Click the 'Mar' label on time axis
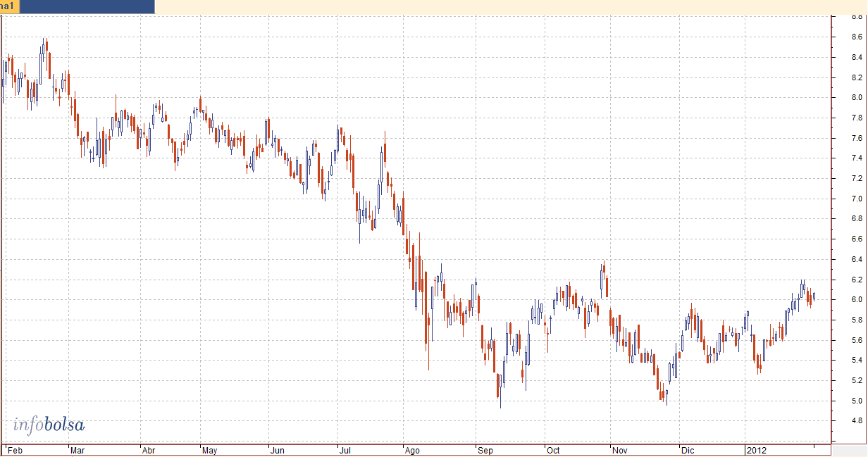Viewport: 868px width, 457px height. [78, 449]
